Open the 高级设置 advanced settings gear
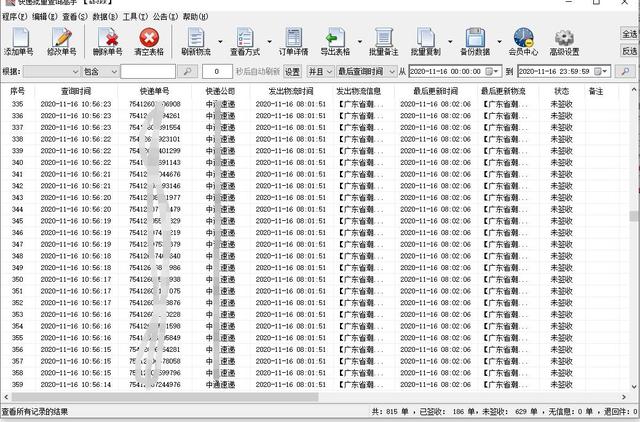 564,41
